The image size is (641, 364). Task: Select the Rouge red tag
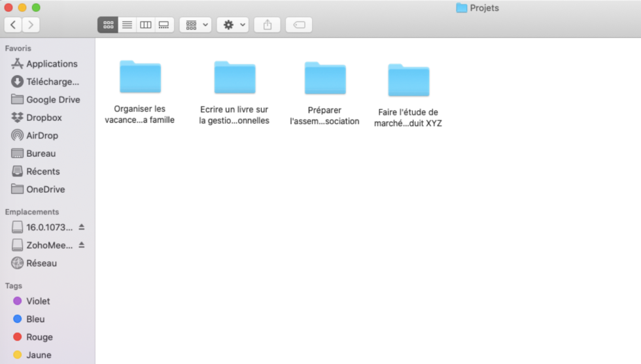pos(39,337)
